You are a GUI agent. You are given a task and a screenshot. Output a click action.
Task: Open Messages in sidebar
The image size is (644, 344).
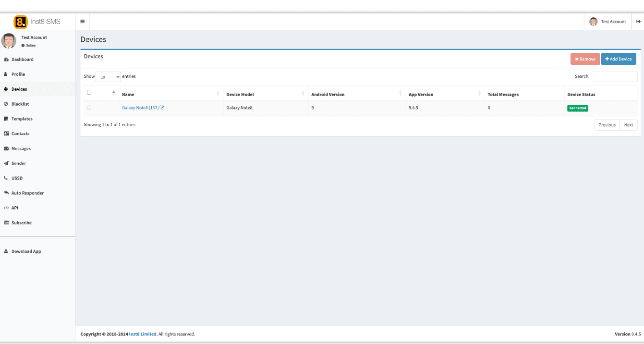coord(37,149)
